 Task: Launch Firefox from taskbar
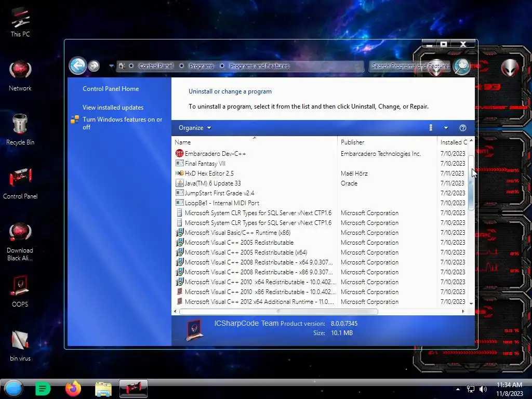[73, 389]
